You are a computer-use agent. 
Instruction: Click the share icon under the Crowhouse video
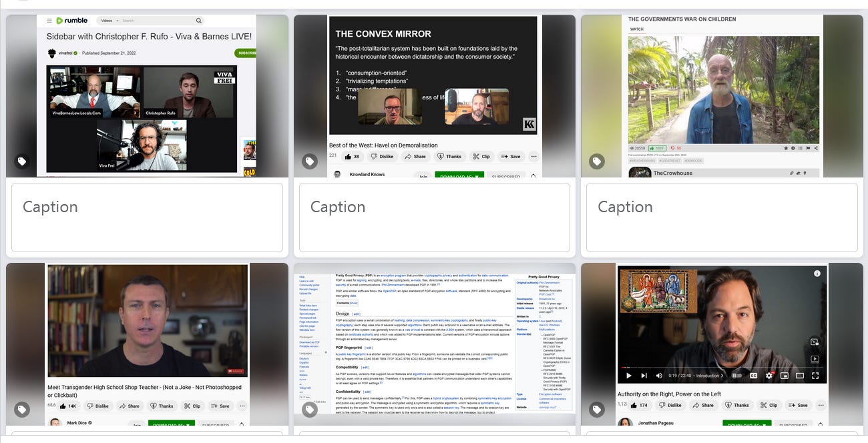click(x=816, y=148)
